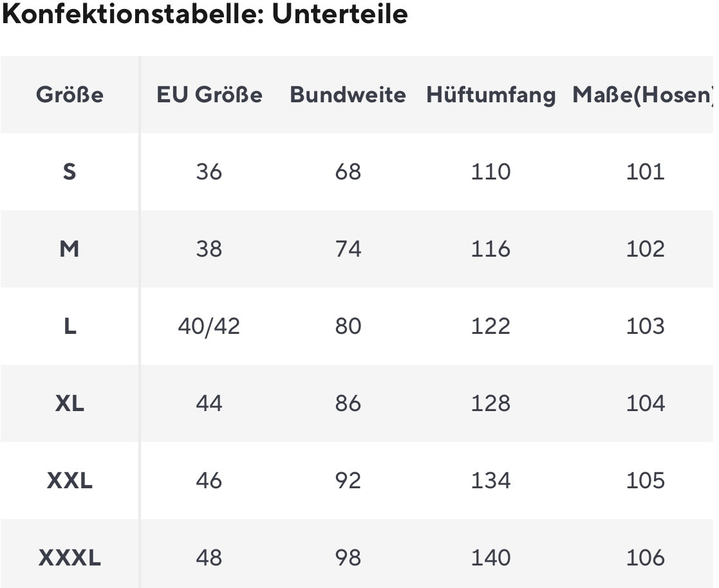The width and height of the screenshot is (719, 588).
Task: Click the XXL row label
Action: coord(70,481)
